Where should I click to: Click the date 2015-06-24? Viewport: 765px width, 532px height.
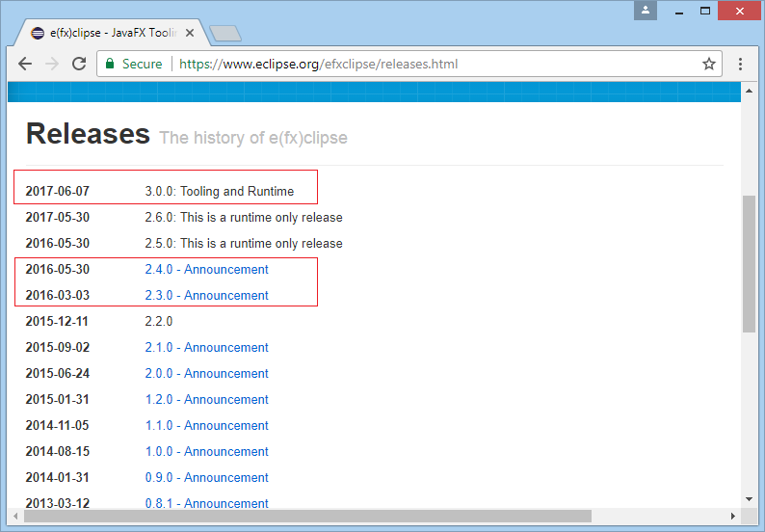point(58,373)
